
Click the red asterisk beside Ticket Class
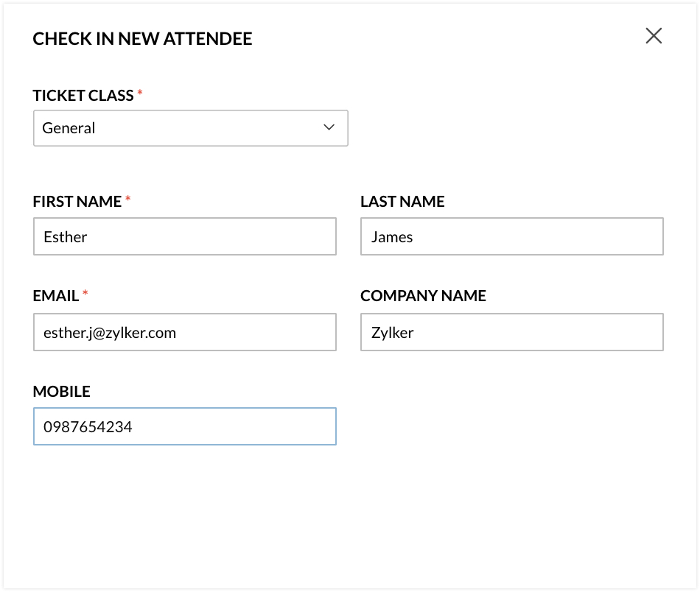140,94
